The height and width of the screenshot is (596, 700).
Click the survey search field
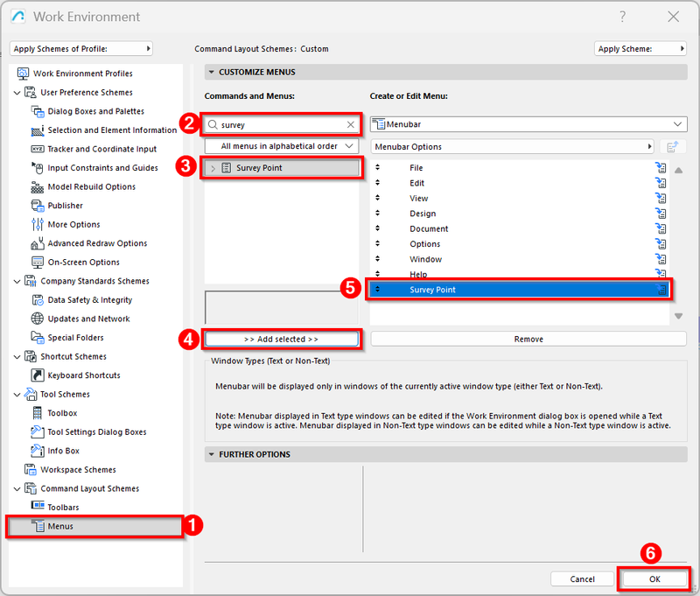[282, 124]
